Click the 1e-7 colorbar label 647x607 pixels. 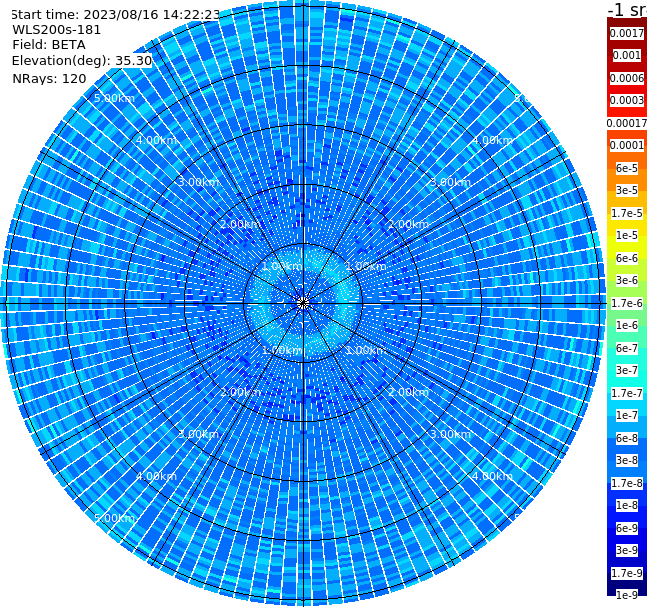[627, 415]
